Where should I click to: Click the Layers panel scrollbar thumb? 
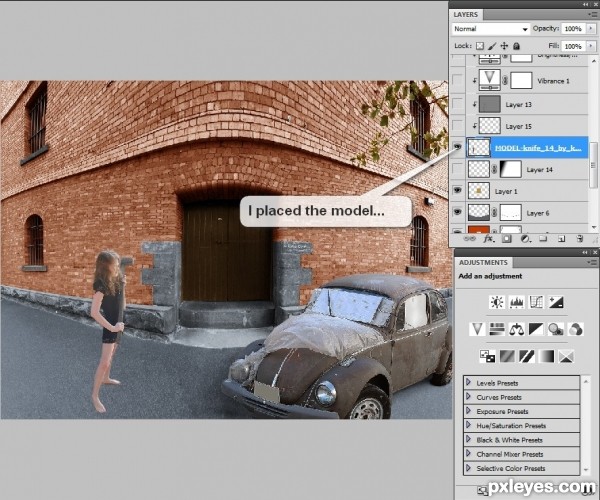pyautogui.click(x=593, y=165)
